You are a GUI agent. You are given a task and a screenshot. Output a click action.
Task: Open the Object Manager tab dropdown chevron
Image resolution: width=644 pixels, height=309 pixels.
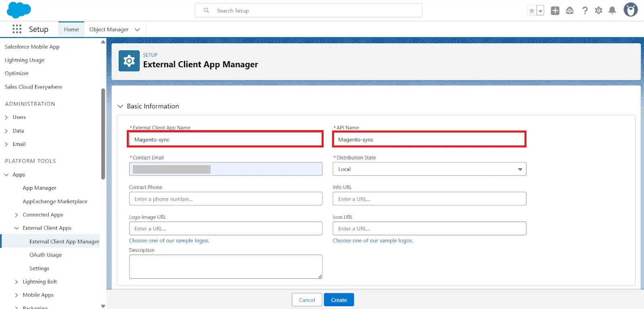(x=137, y=29)
